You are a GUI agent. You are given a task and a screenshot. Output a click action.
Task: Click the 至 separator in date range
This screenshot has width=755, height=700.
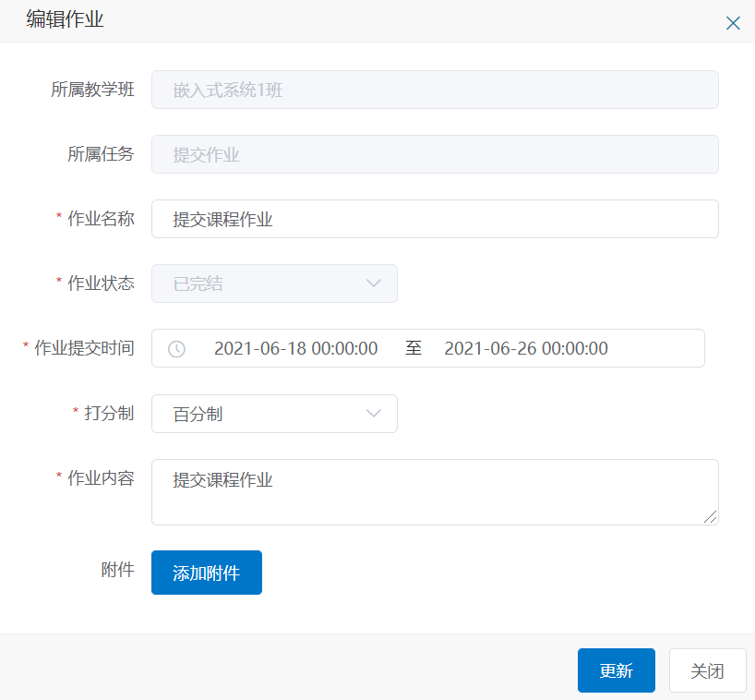(x=413, y=348)
